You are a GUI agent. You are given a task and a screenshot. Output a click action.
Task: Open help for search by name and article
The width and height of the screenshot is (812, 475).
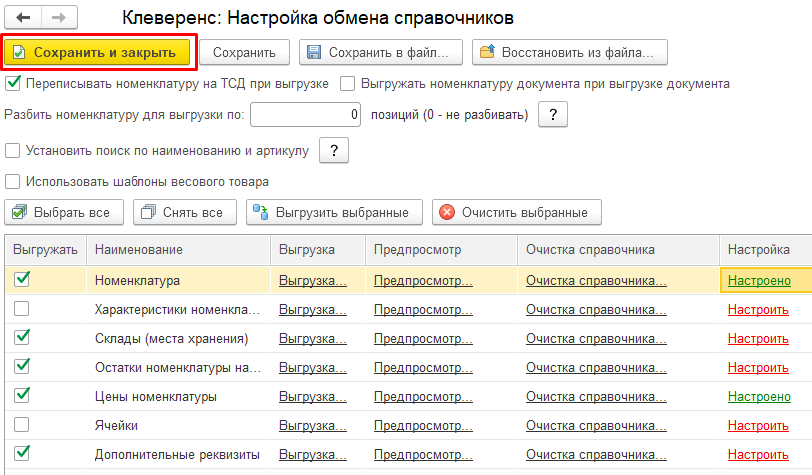pyautogui.click(x=334, y=151)
